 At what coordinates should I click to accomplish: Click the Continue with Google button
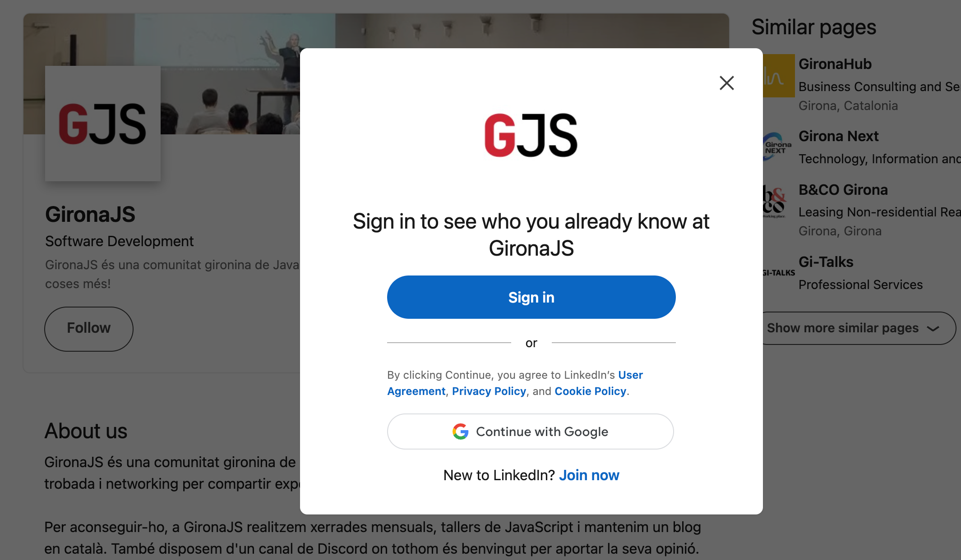point(530,431)
